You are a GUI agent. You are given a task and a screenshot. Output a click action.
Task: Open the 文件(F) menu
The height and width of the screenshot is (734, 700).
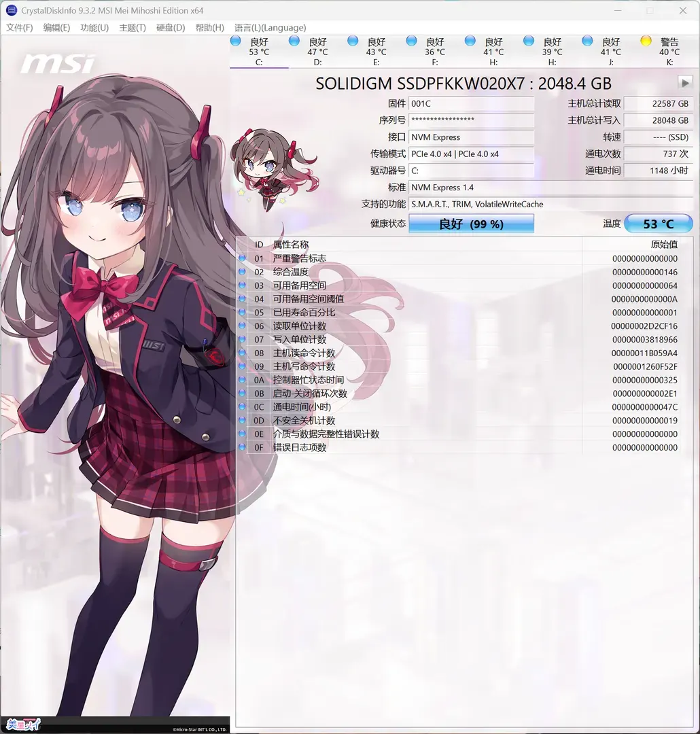coord(19,28)
